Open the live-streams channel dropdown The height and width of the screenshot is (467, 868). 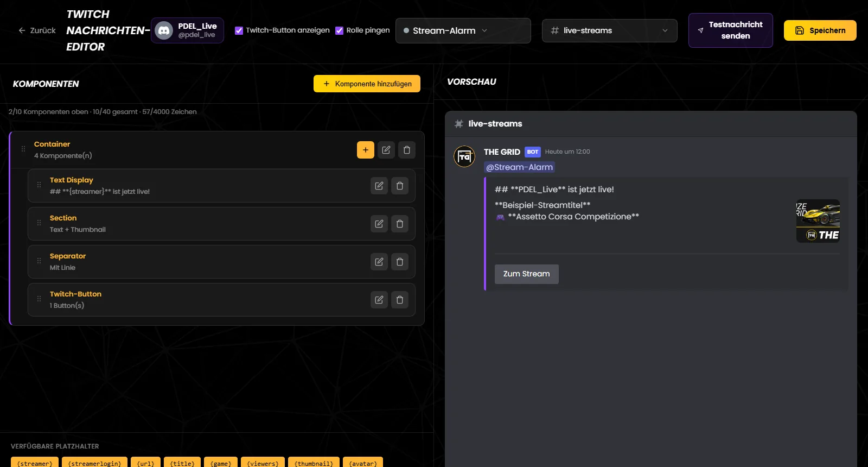point(610,30)
